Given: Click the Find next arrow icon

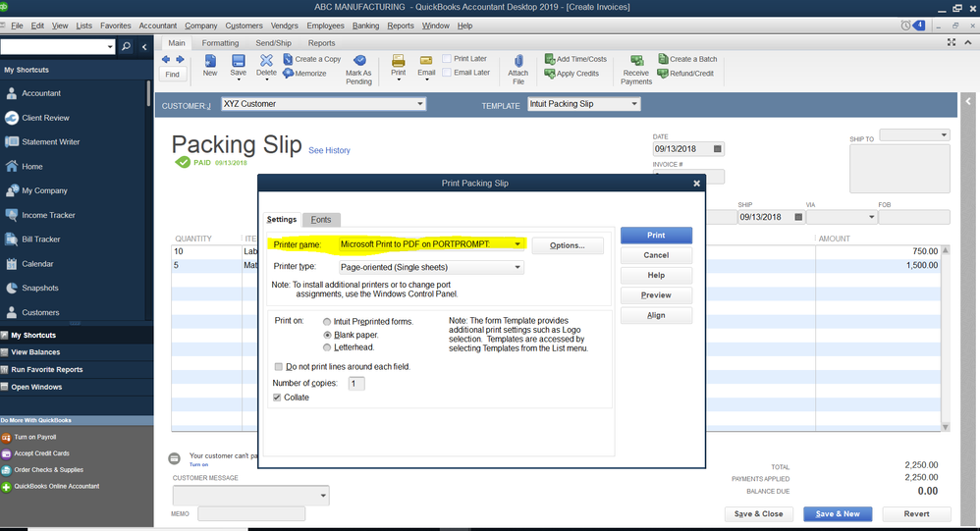Looking at the screenshot, I should (x=180, y=59).
